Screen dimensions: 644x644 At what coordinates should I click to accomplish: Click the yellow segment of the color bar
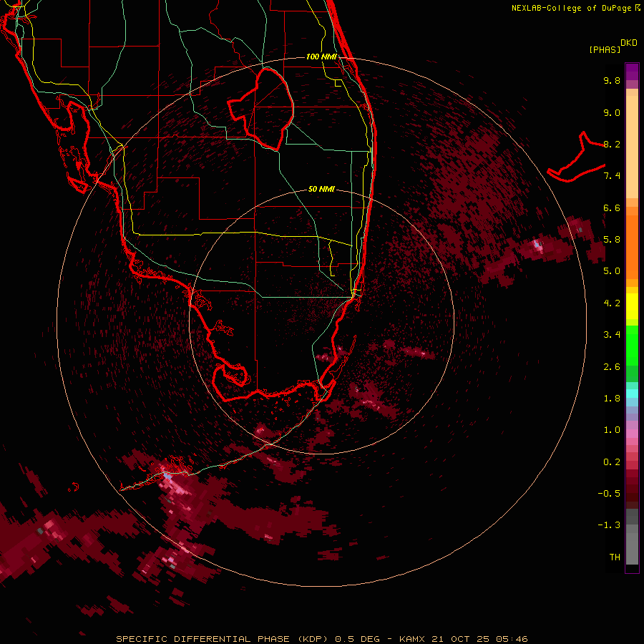click(632, 306)
